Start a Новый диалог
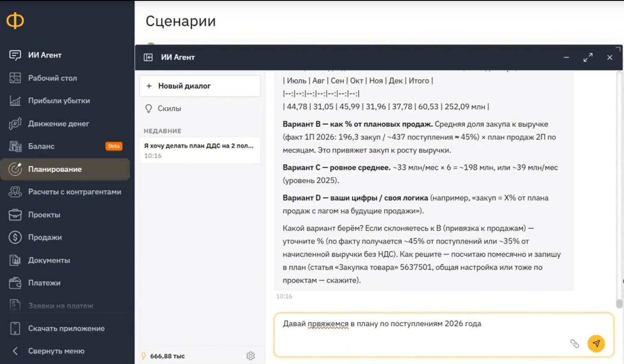The image size is (624, 364). coord(200,86)
